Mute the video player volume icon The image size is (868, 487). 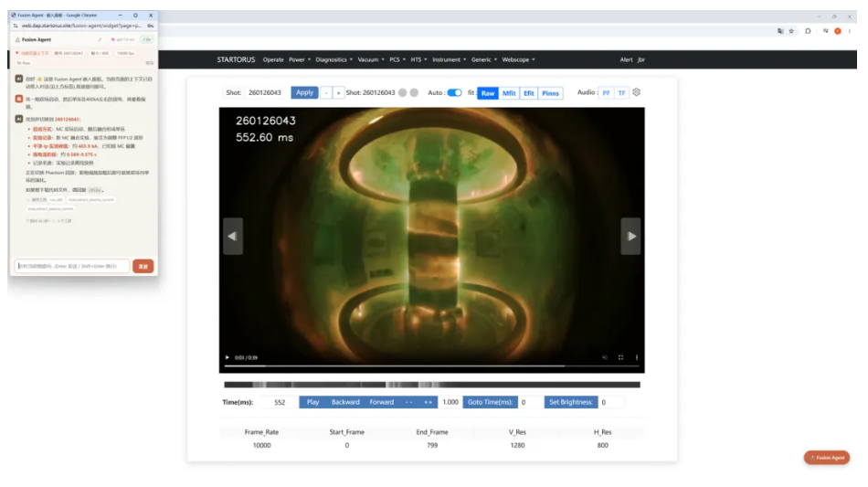[605, 357]
